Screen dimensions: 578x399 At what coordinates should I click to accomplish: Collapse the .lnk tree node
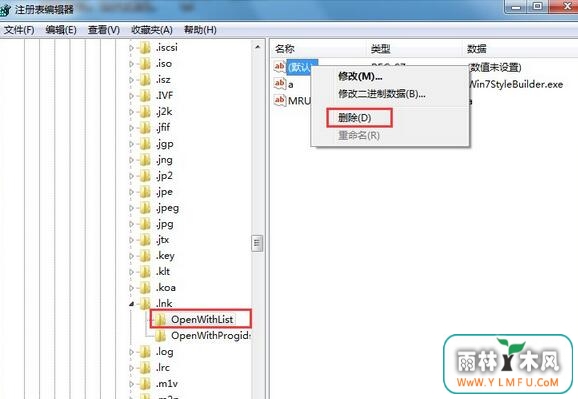click(132, 304)
